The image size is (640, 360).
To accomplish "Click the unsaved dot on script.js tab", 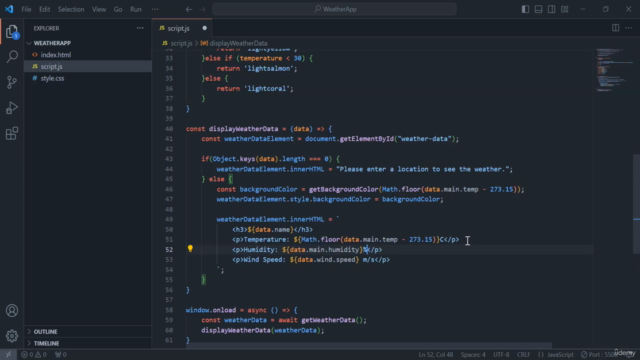I will 204,28.
